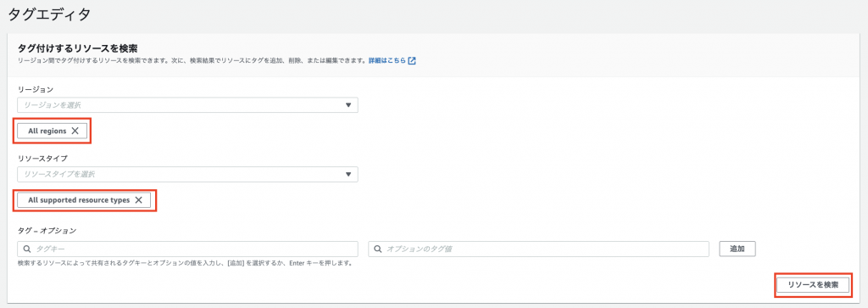Expand the リージョン dropdown arrow
The height and width of the screenshot is (308, 868).
coord(348,104)
